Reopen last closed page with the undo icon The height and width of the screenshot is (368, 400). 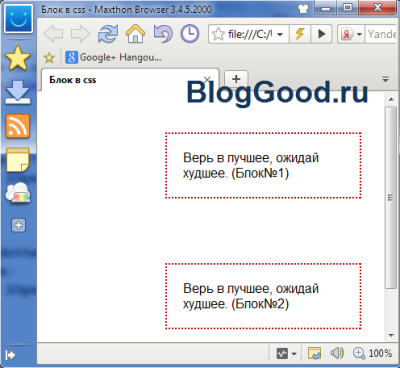coord(163,34)
